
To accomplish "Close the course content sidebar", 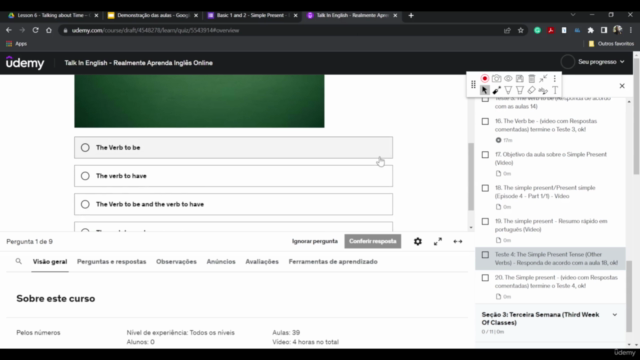I will [x=622, y=86].
